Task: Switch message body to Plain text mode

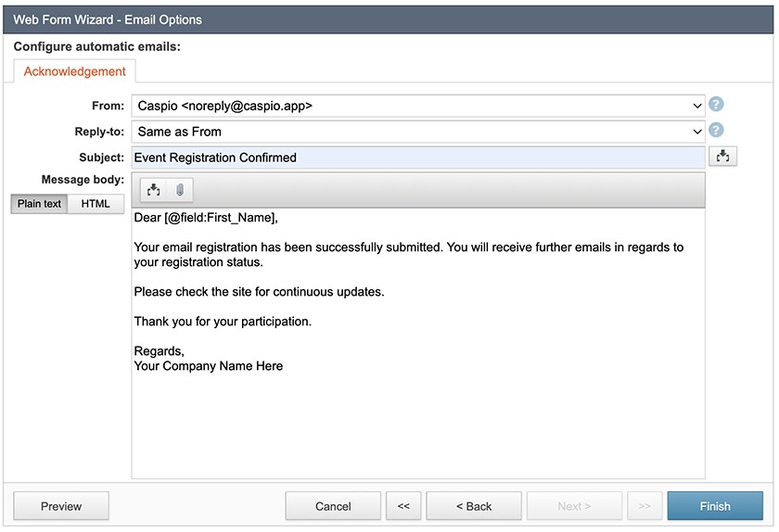Action: pos(39,204)
